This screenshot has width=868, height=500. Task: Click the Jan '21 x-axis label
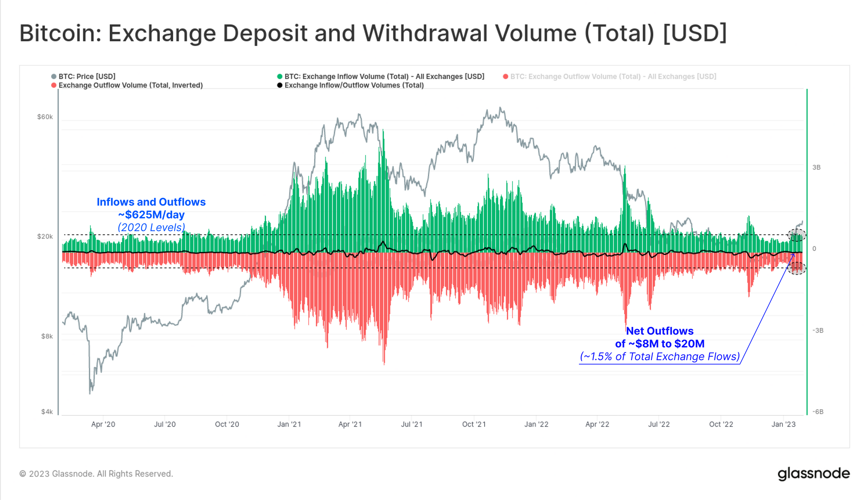click(289, 424)
